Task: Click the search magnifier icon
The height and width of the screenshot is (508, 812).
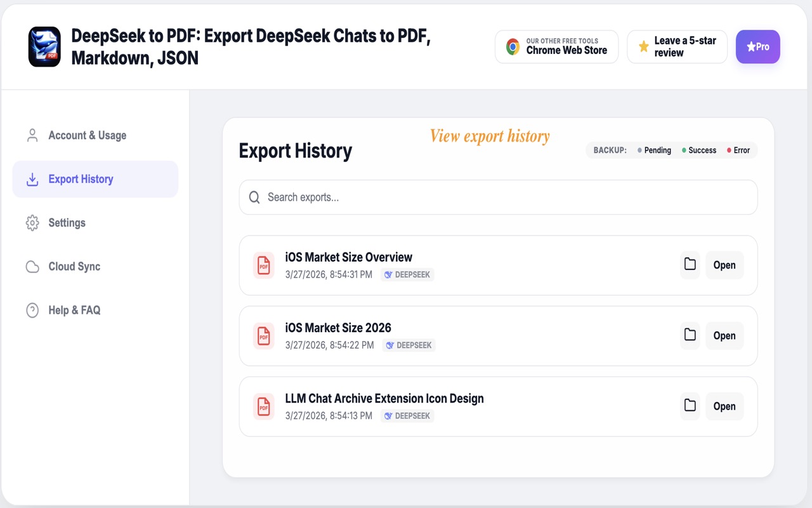Action: coord(254,197)
